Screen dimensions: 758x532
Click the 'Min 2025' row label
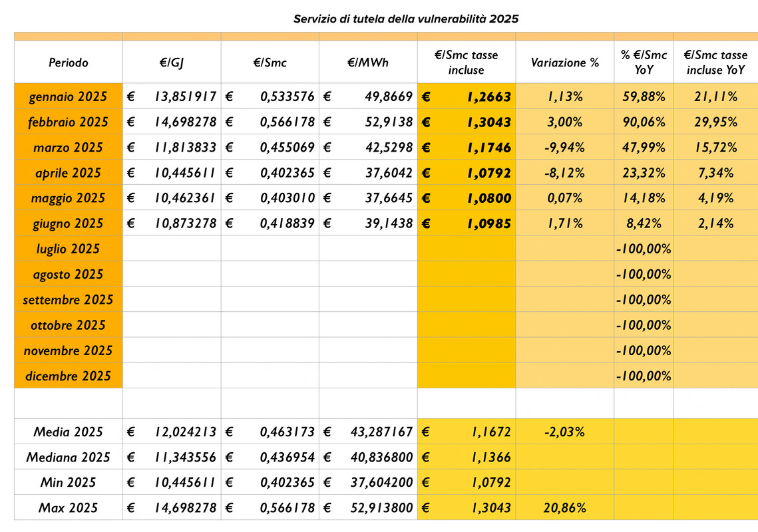coord(68,482)
